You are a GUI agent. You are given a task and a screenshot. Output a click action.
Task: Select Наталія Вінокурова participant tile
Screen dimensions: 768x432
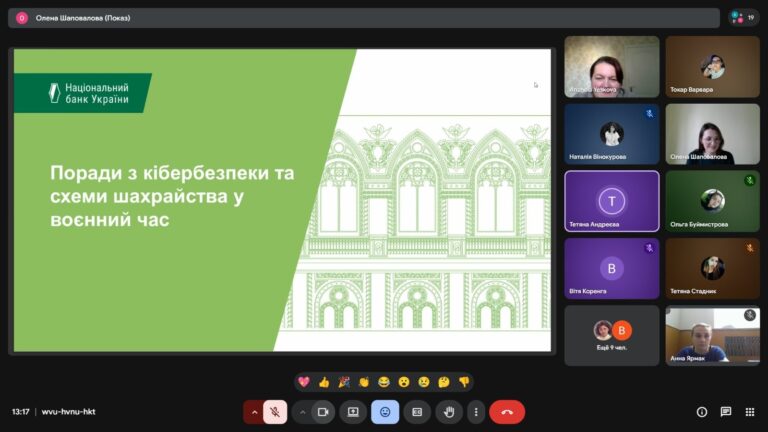tap(612, 134)
